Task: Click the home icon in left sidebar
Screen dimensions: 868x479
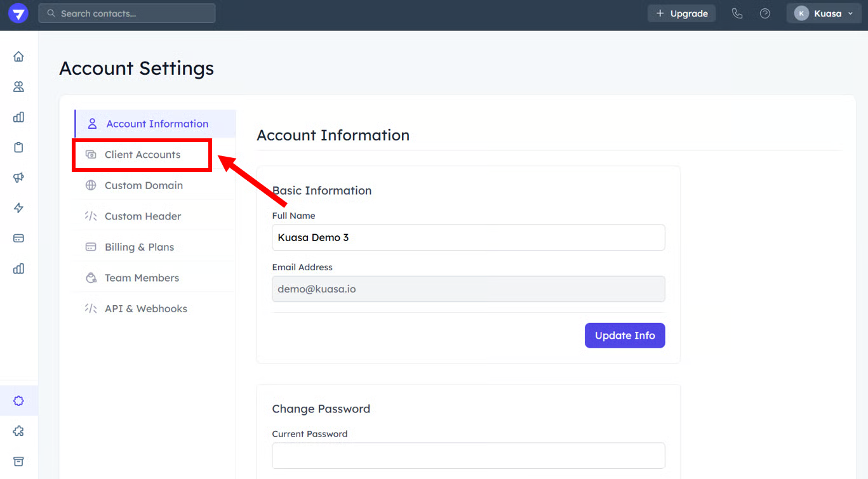Action: [x=18, y=56]
